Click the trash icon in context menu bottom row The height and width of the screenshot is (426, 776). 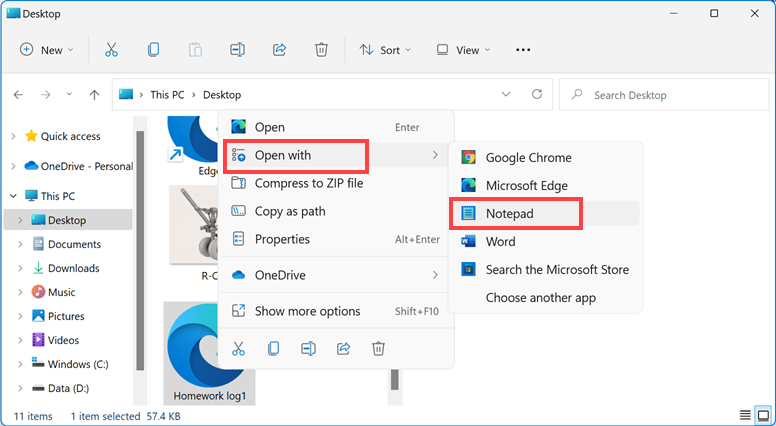[378, 348]
